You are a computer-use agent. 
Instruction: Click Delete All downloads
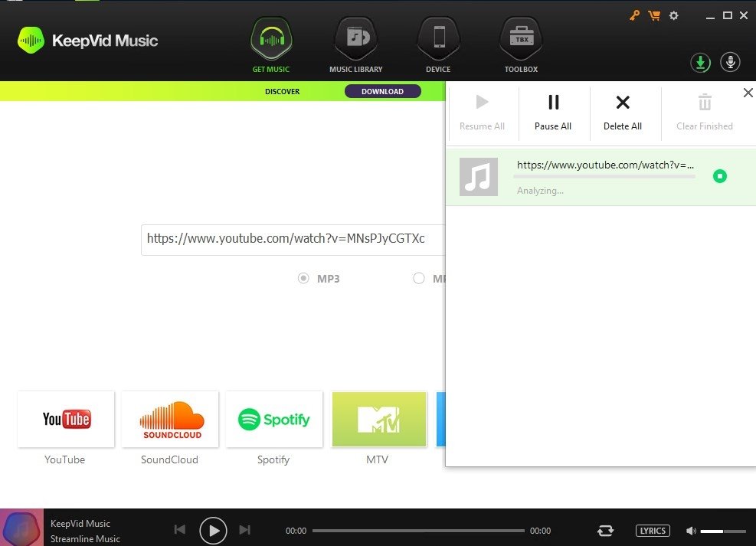pos(623,113)
